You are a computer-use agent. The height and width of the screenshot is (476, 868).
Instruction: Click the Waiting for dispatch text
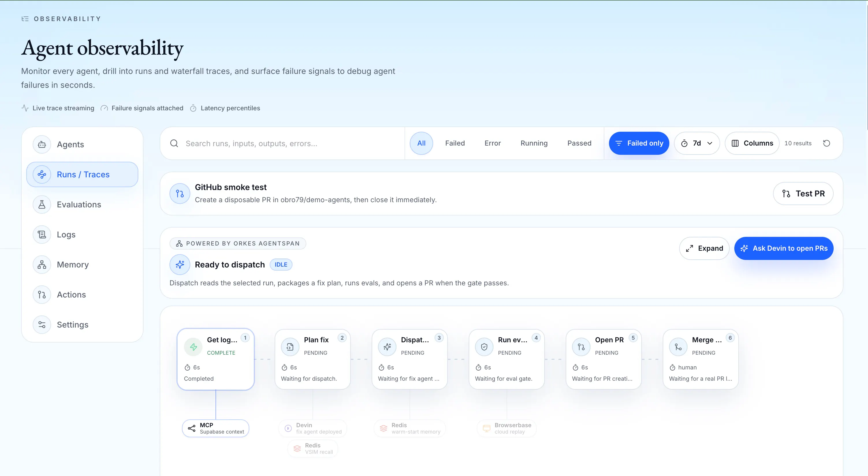[x=309, y=379]
